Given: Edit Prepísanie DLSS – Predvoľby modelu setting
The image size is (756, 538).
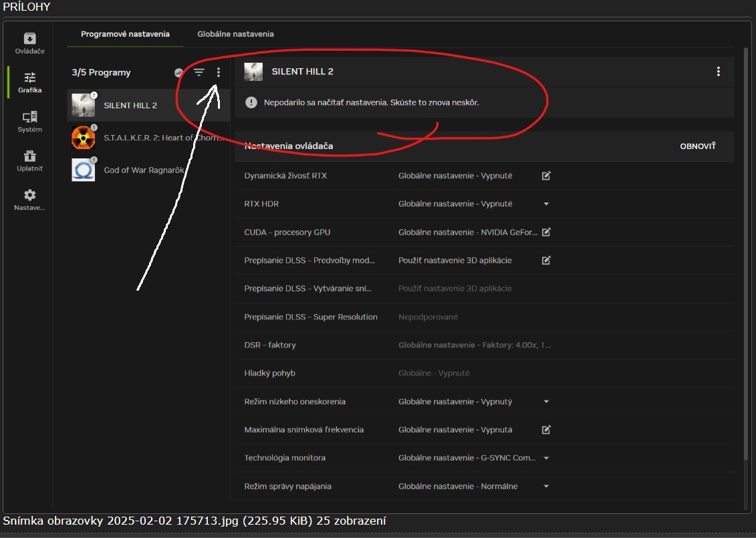Looking at the screenshot, I should click(546, 261).
